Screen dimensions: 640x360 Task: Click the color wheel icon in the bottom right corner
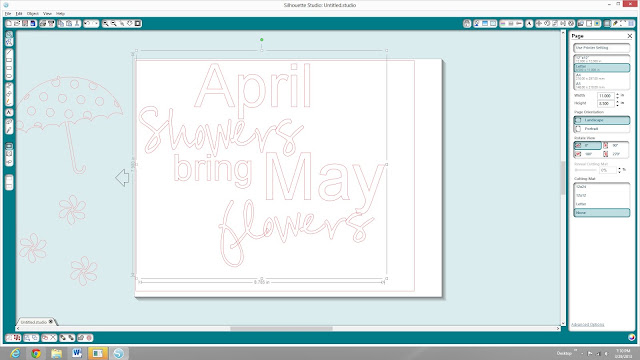[x=631, y=337]
